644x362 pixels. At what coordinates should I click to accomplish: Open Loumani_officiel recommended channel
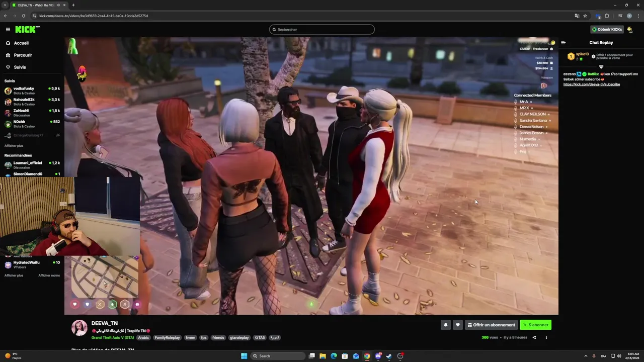pos(32,165)
